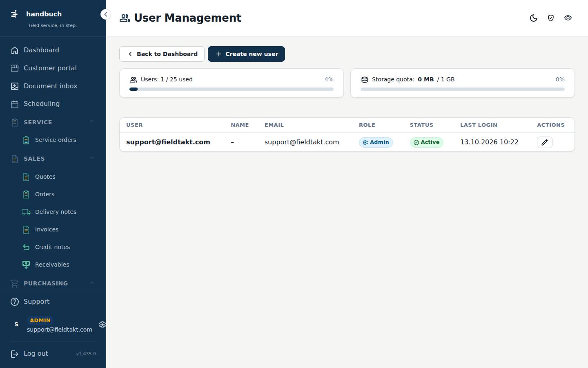This screenshot has height=368, width=588.
Task: Click last login 13.10.2026 10:22
Action: click(x=489, y=142)
